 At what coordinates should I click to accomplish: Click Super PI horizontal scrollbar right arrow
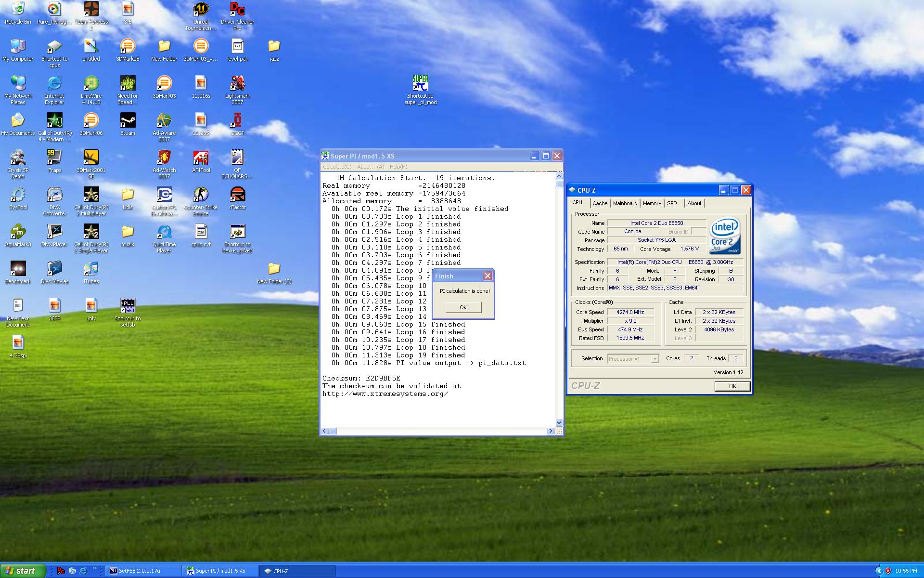pos(551,431)
